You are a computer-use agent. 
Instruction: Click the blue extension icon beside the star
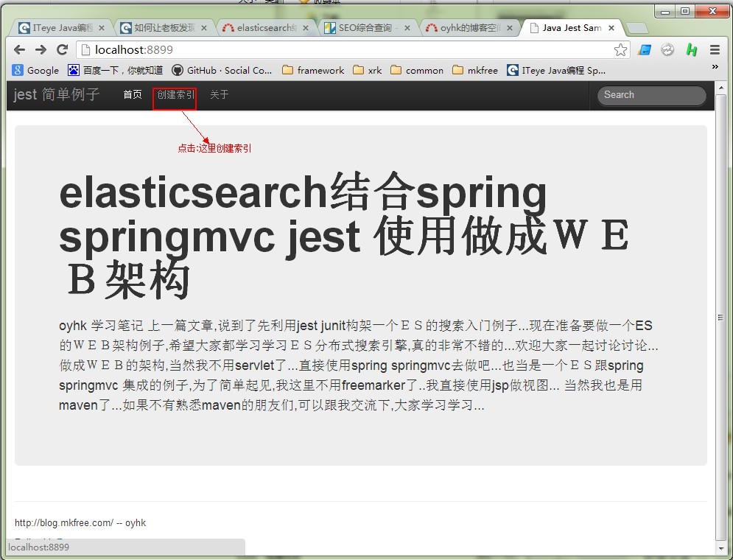tap(645, 49)
